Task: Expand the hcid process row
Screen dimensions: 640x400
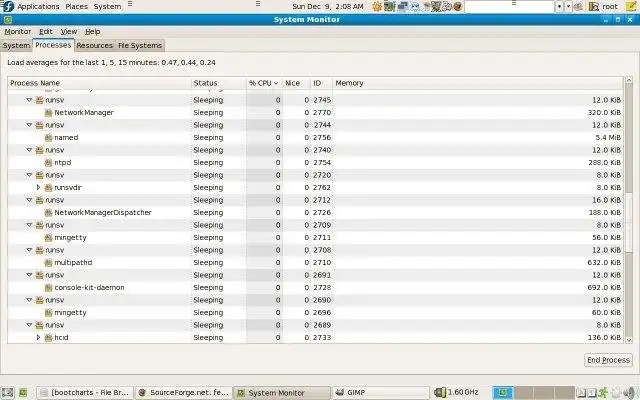Action: point(38,338)
